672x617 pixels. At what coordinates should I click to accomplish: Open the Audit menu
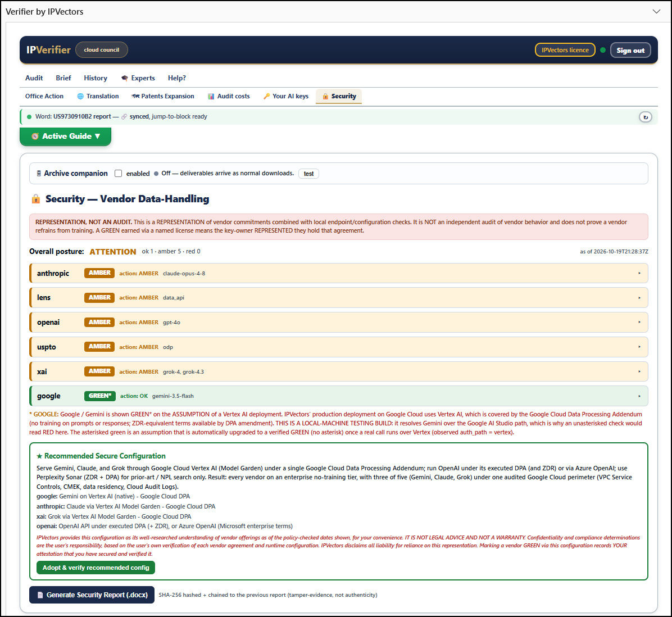(34, 78)
